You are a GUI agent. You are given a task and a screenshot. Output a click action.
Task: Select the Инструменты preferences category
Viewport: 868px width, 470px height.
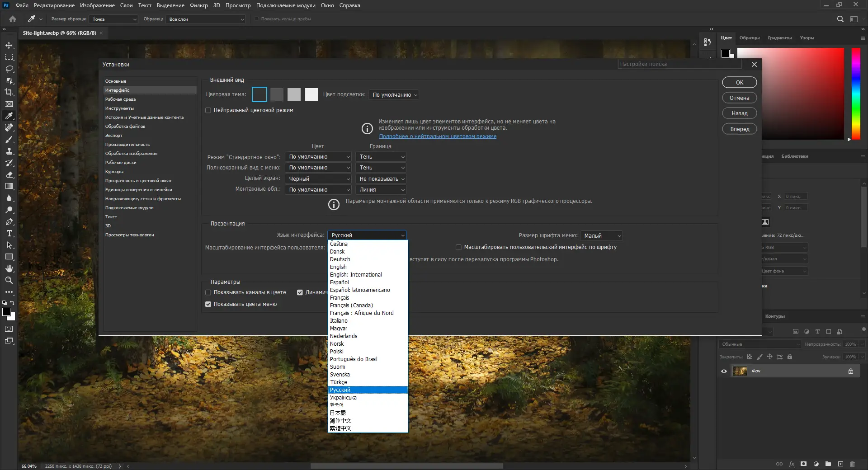[x=119, y=108]
